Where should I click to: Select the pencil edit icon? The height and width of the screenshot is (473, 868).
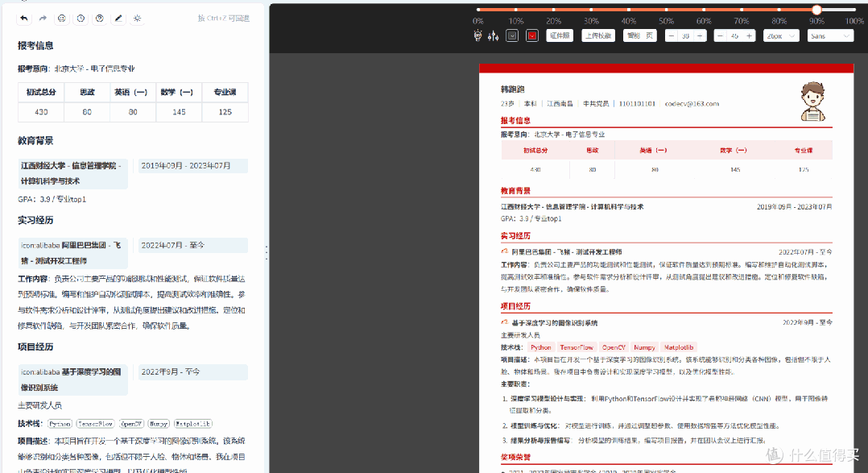click(x=118, y=19)
